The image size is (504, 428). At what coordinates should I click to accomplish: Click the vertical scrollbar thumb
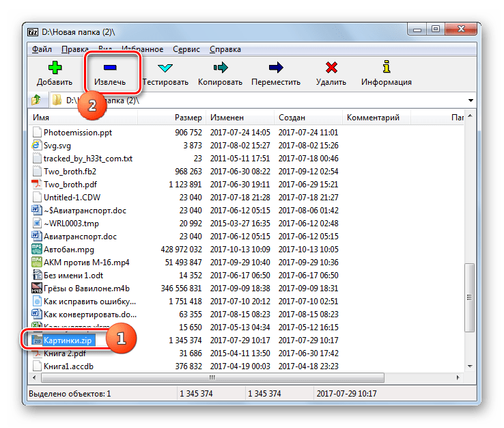pos(469,306)
